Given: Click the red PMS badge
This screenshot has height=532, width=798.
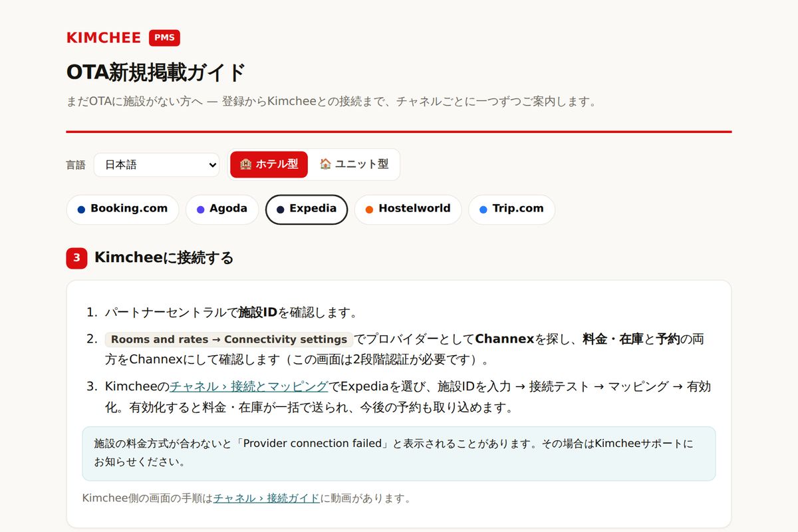Looking at the screenshot, I should click(164, 38).
